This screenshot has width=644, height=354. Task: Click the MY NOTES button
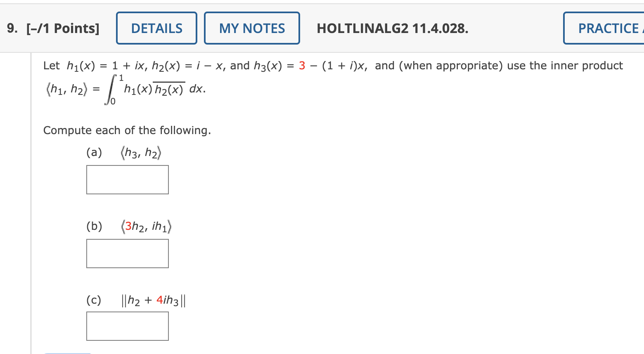(252, 28)
